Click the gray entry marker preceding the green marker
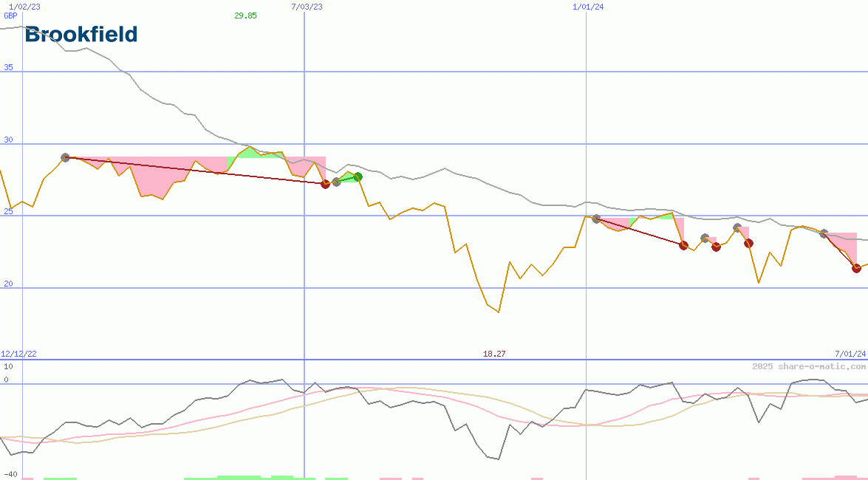 point(337,182)
